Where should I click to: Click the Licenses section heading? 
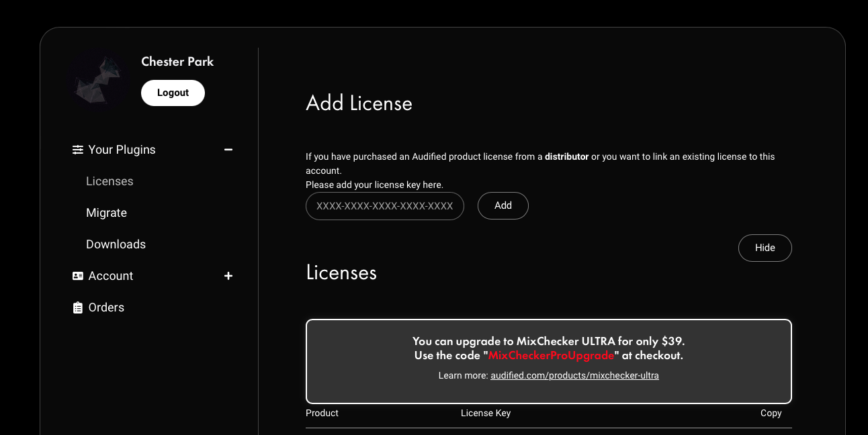(341, 273)
